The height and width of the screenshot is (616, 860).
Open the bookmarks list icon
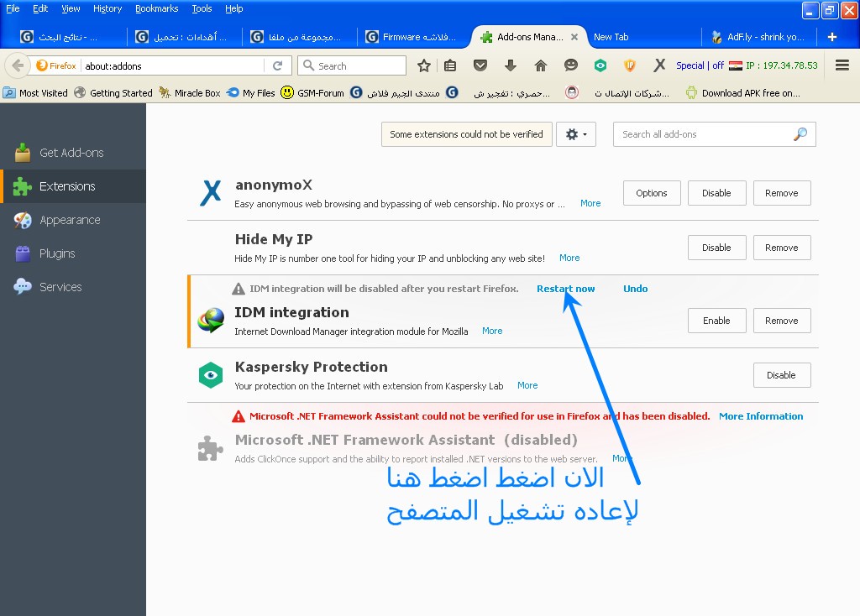pos(450,65)
